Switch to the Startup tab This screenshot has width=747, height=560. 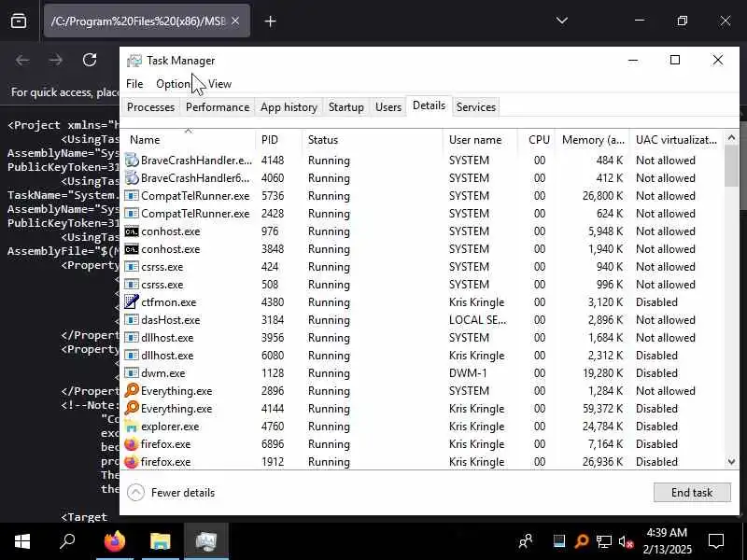[x=345, y=107]
